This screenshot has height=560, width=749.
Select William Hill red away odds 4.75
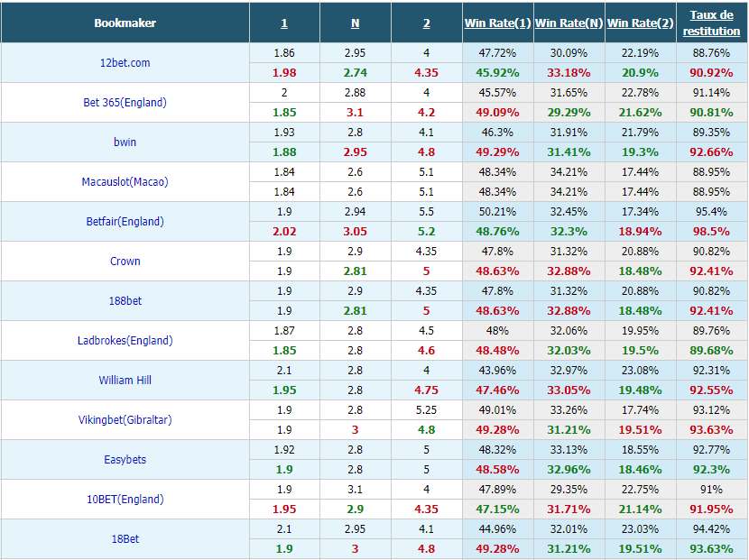(427, 390)
